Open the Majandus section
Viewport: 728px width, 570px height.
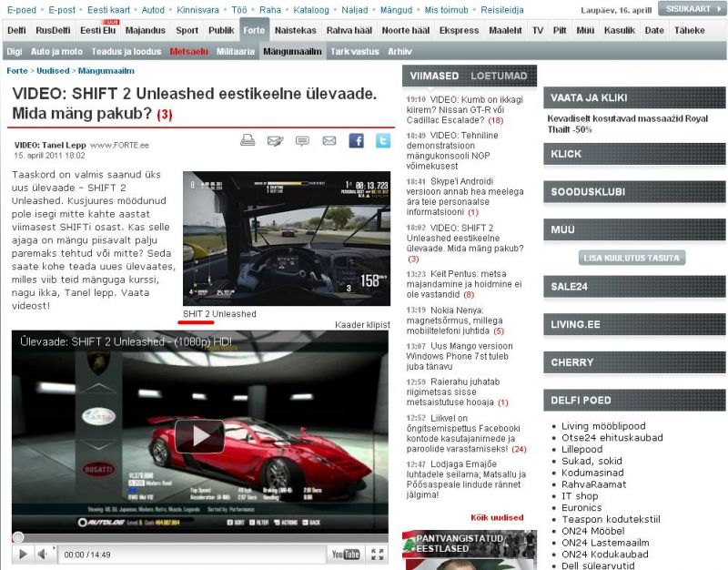tap(146, 30)
